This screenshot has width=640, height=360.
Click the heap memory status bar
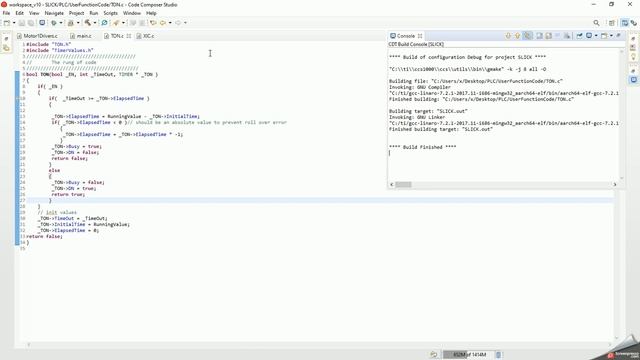(x=468, y=355)
